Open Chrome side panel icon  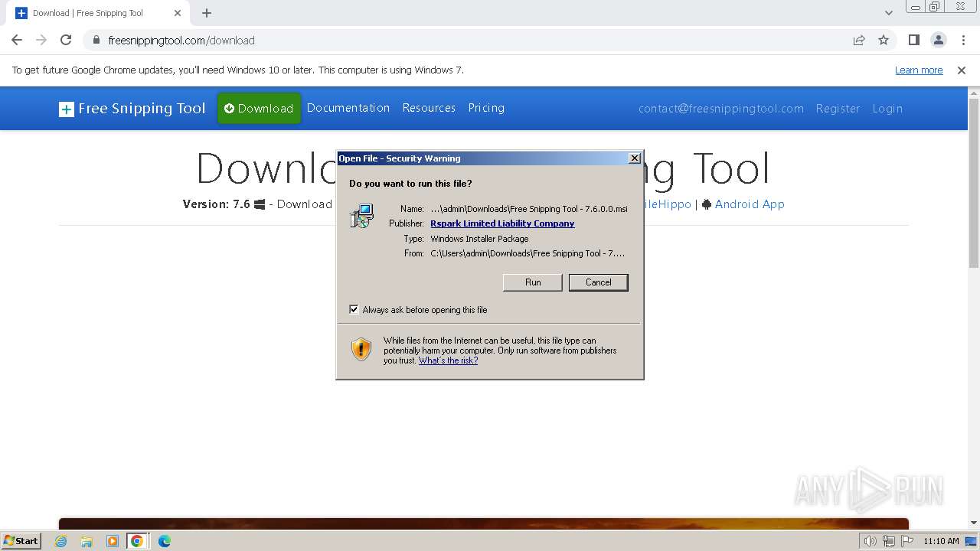click(x=913, y=40)
